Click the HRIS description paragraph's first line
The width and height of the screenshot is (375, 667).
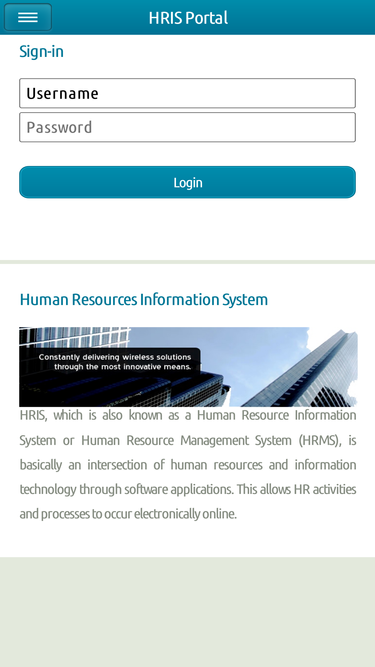click(x=188, y=415)
